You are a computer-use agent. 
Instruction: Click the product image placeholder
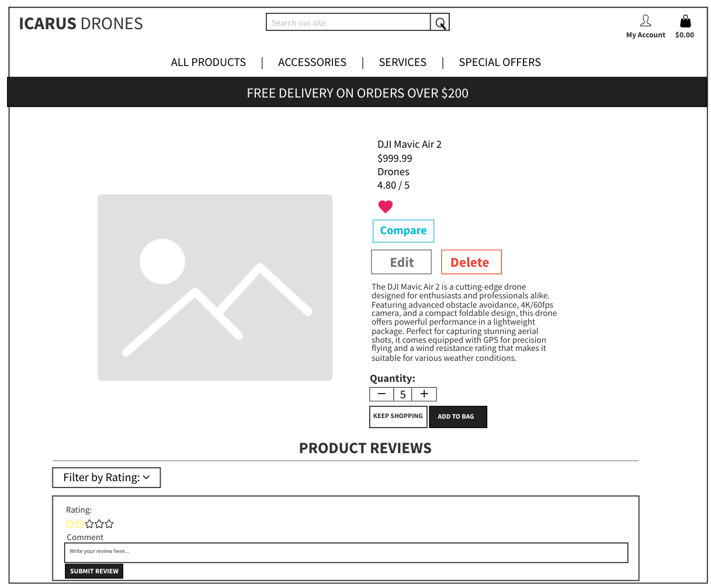coord(215,287)
